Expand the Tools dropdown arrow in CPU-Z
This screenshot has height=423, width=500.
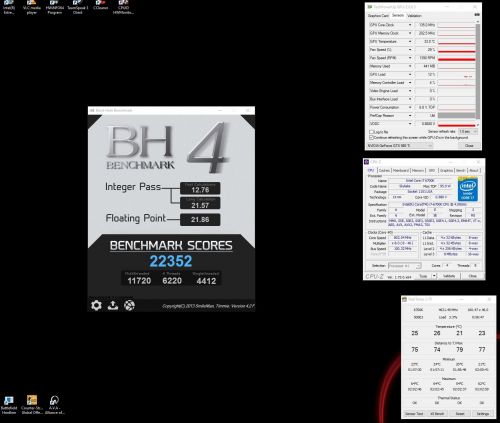point(434,276)
